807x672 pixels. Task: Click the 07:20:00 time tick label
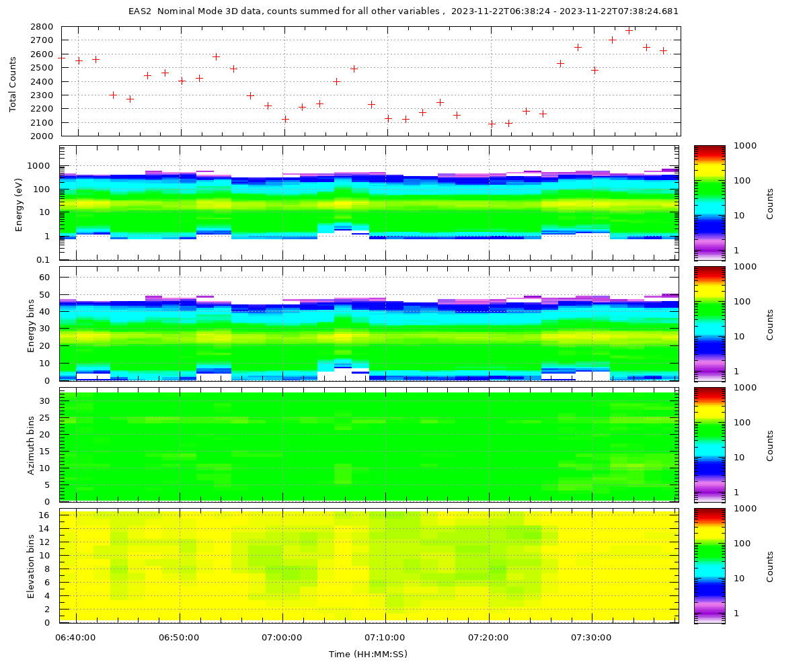pyautogui.click(x=488, y=636)
